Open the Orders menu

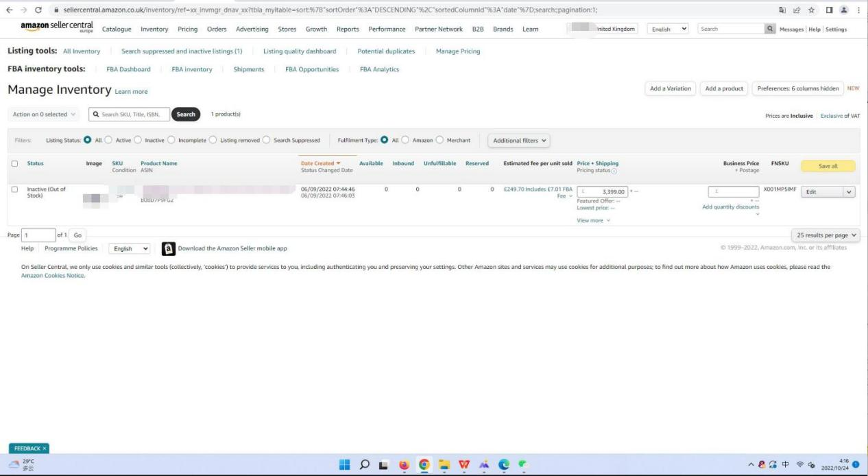coord(217,29)
